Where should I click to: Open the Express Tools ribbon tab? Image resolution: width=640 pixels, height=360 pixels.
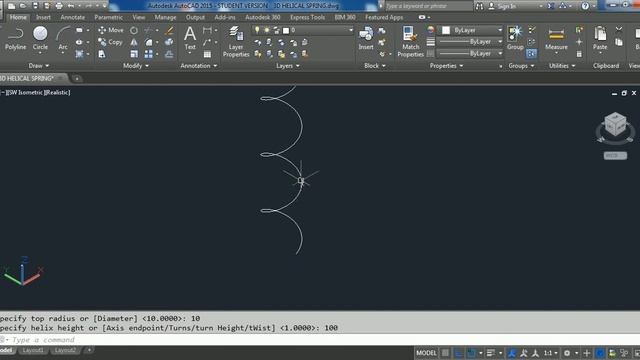coord(307,18)
